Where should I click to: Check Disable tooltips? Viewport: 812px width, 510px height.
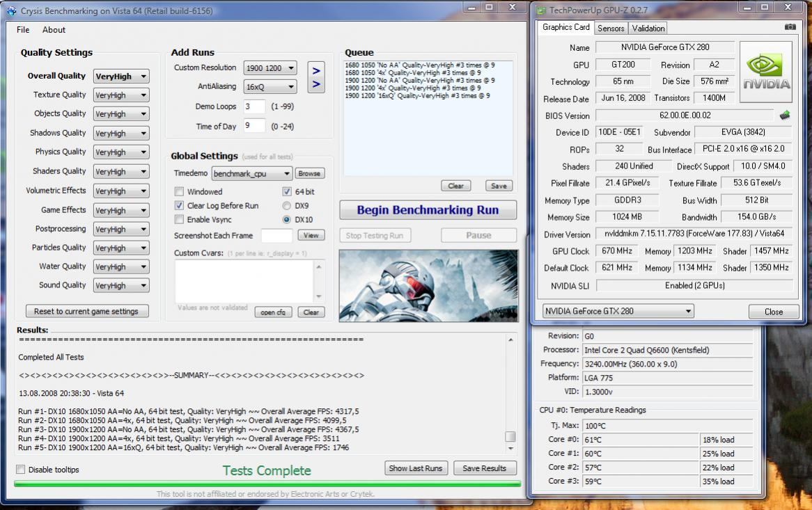pos(21,469)
